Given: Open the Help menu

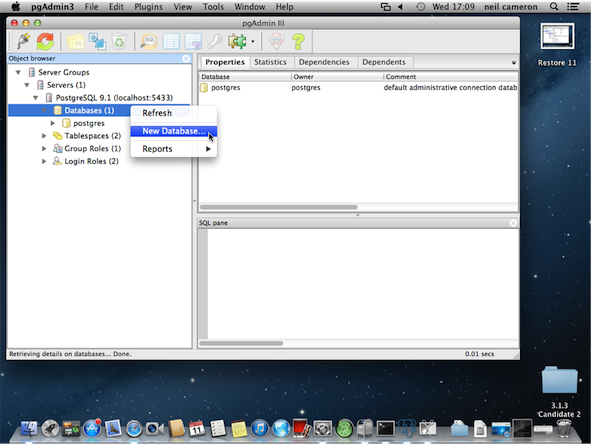Looking at the screenshot, I should click(284, 7).
